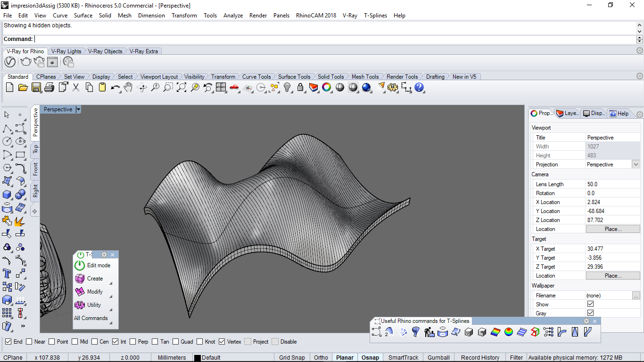This screenshot has width=644, height=362.
Task: Toggle Grid Snap in status bar
Action: (292, 358)
